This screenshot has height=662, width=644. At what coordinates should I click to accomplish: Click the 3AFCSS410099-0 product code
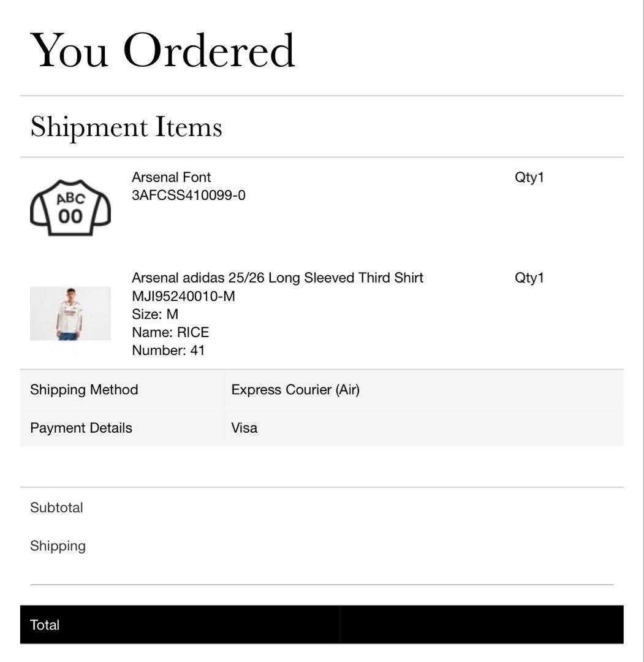coord(189,196)
